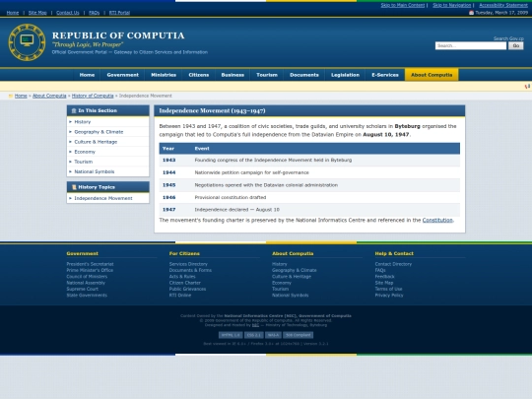The width and height of the screenshot is (532, 399).
Task: Click the 508 Compliant badge
Action: pyautogui.click(x=298, y=335)
